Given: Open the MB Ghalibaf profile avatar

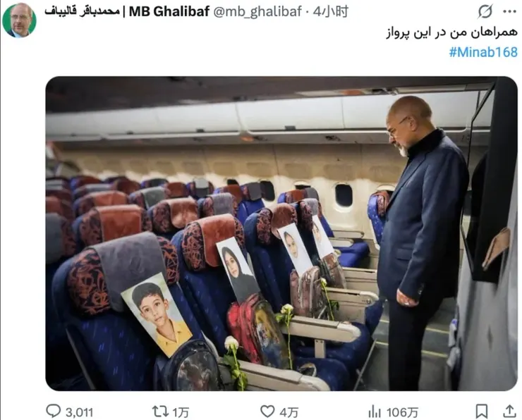Looking at the screenshot, I should [x=19, y=20].
